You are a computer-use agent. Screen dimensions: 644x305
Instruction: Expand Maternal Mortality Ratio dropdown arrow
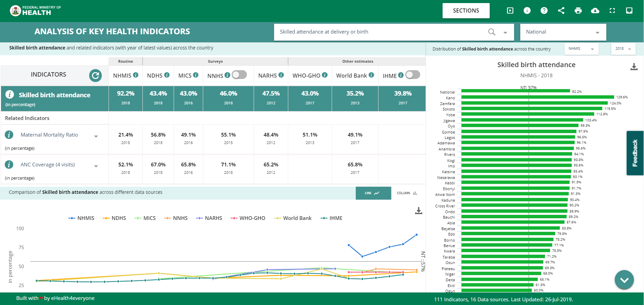(96, 136)
